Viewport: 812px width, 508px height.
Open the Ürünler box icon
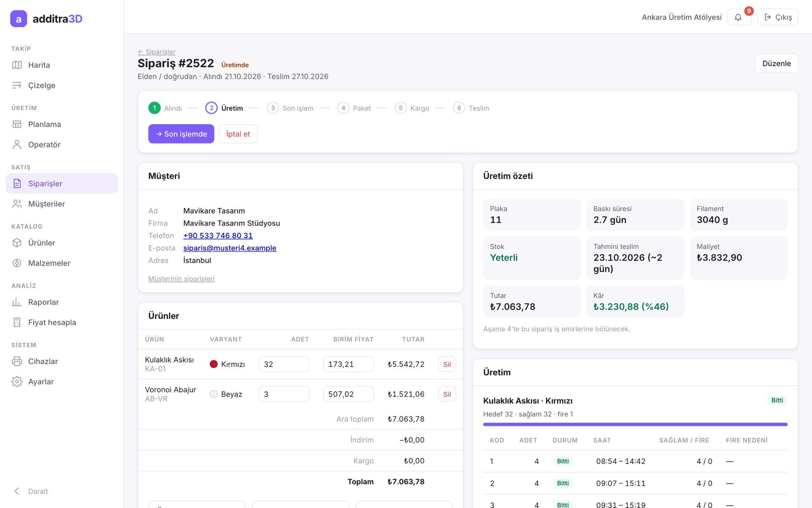[17, 243]
